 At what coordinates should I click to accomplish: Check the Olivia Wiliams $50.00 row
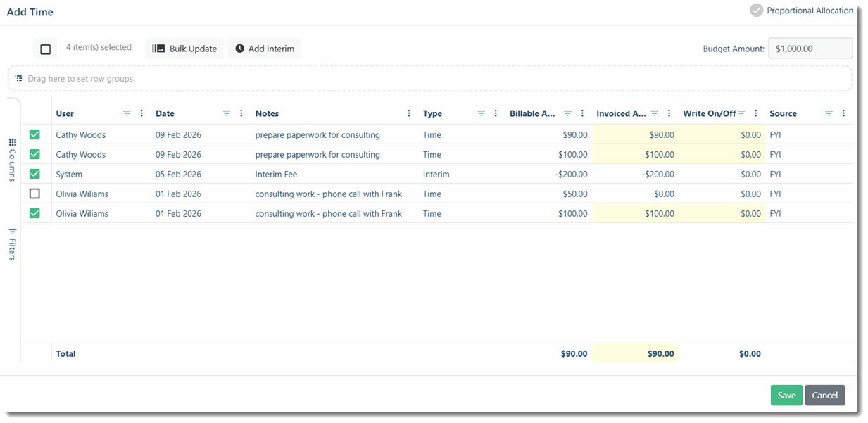pyautogui.click(x=34, y=194)
